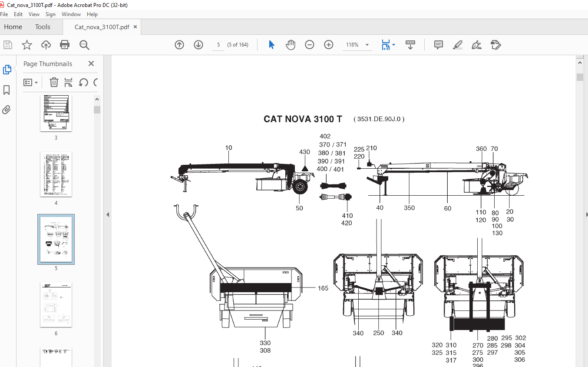Open the Find text magnifier

coord(84,45)
